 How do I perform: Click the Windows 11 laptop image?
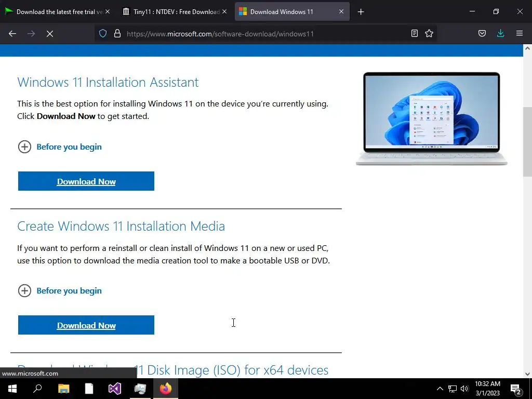pyautogui.click(x=431, y=118)
